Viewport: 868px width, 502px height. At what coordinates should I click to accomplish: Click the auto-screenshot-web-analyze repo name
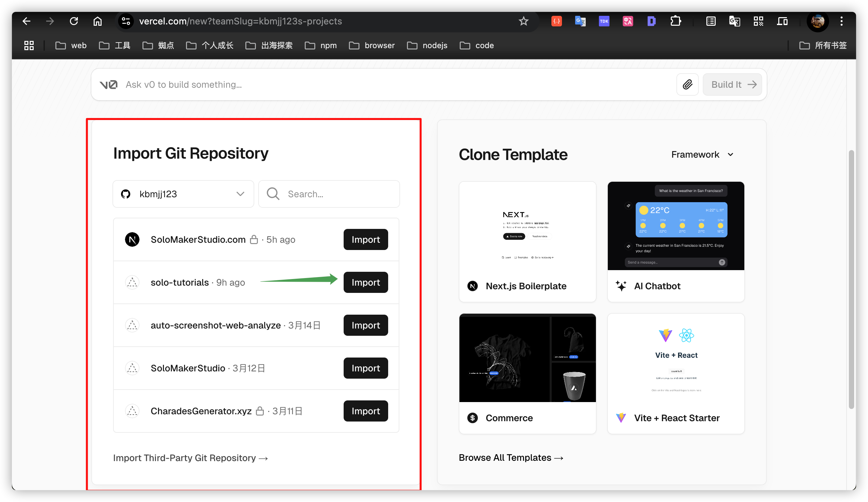coord(216,325)
